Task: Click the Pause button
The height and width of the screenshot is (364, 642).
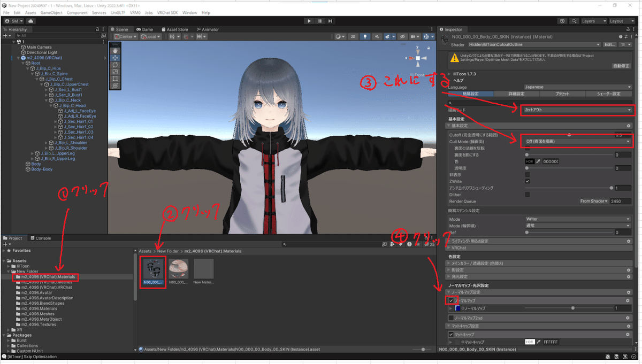Action: coord(320,21)
